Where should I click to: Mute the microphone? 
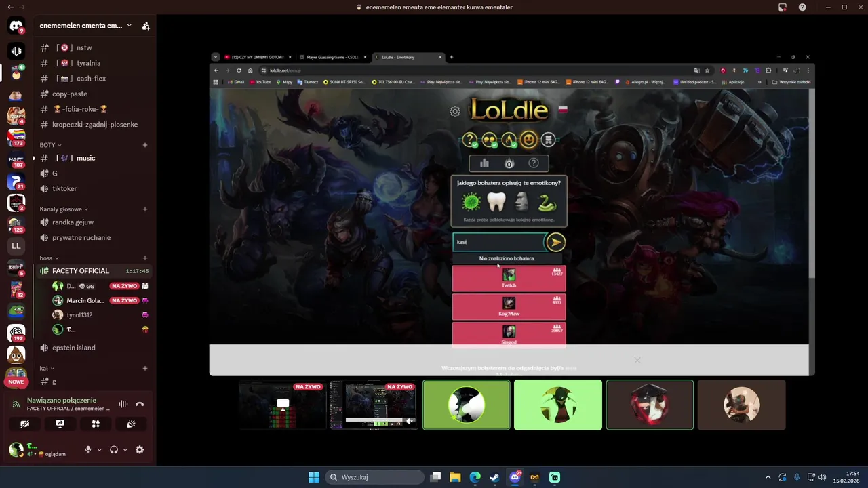pyautogui.click(x=87, y=449)
